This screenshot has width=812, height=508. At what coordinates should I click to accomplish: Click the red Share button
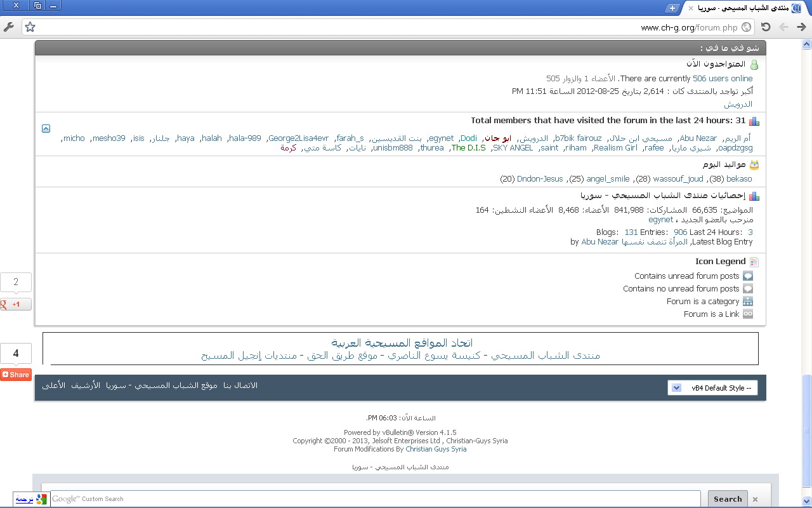[16, 375]
